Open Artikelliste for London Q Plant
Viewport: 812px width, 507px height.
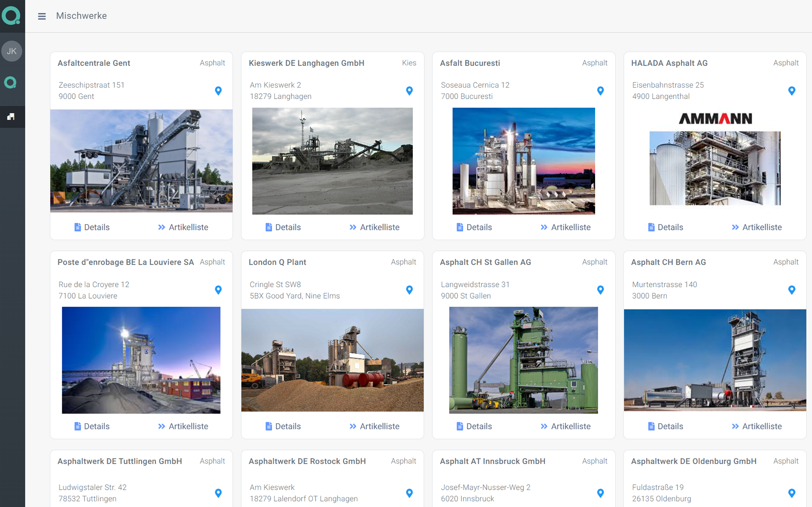[374, 426]
